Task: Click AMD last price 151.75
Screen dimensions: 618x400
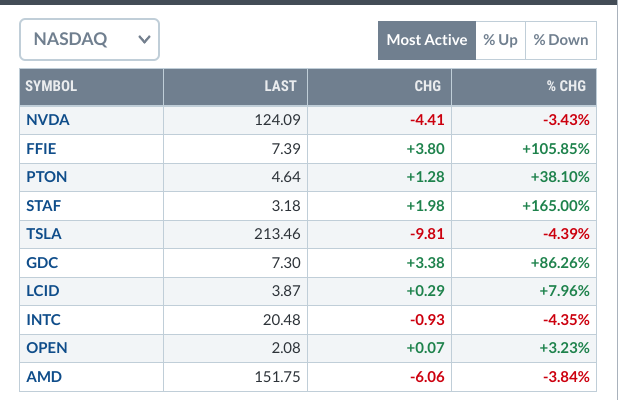Action: pos(277,377)
